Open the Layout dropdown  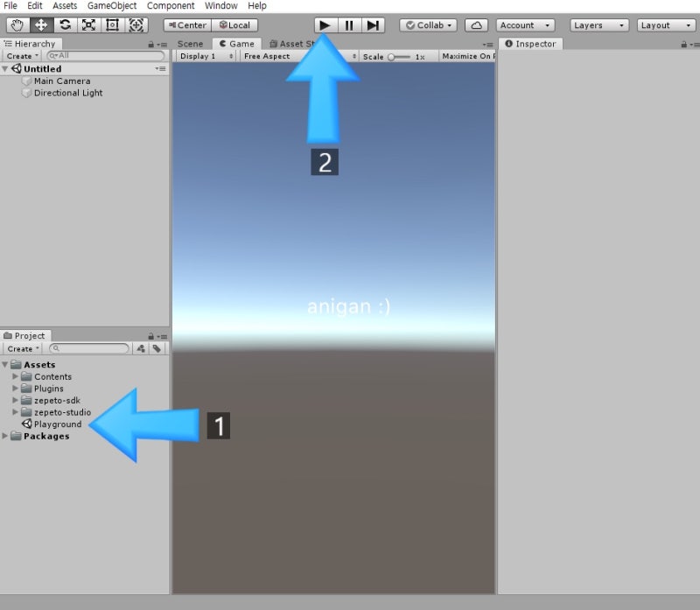(666, 25)
